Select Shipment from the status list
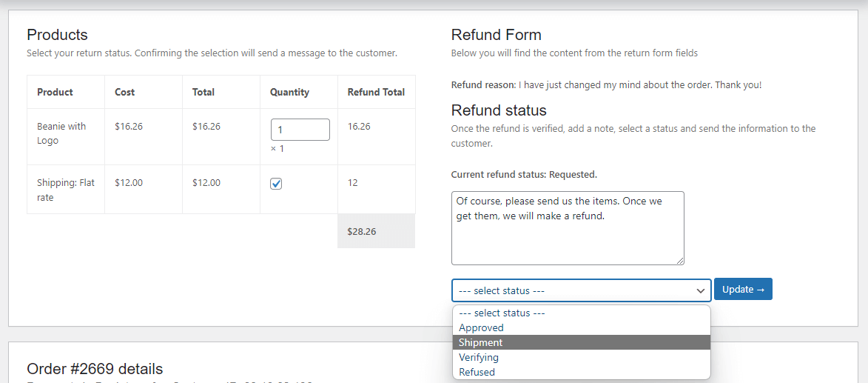 click(x=581, y=342)
